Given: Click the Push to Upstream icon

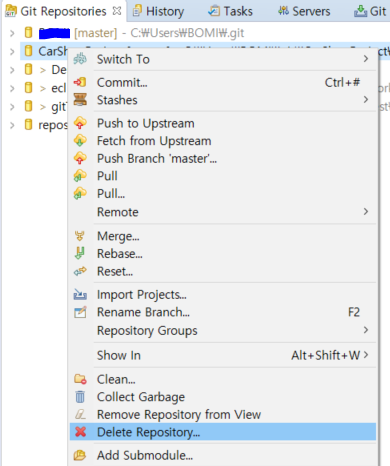Looking at the screenshot, I should (x=80, y=123).
